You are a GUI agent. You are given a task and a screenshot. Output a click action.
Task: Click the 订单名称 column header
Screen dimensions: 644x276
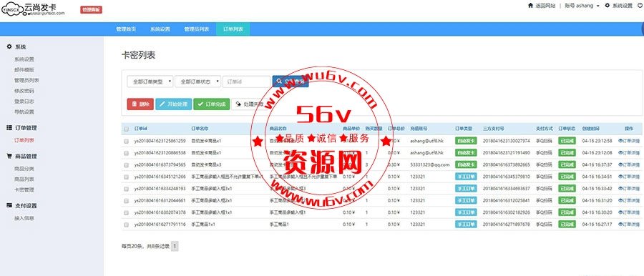click(200, 129)
